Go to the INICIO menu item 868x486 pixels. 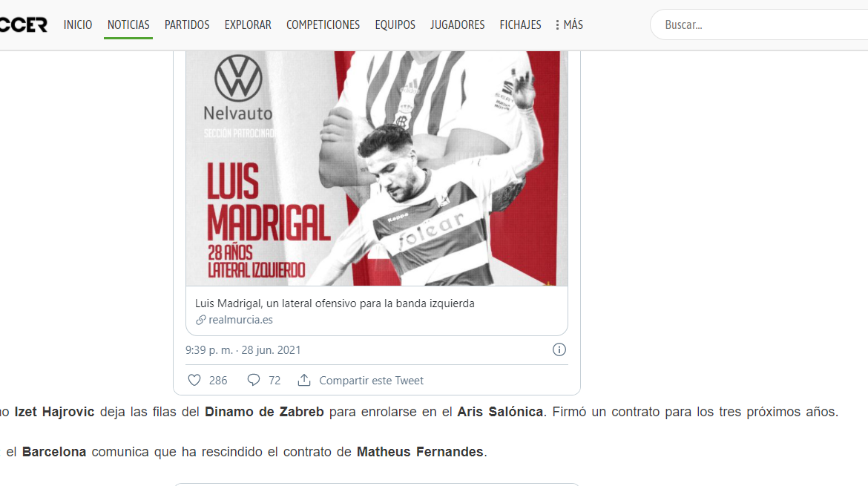tap(78, 24)
